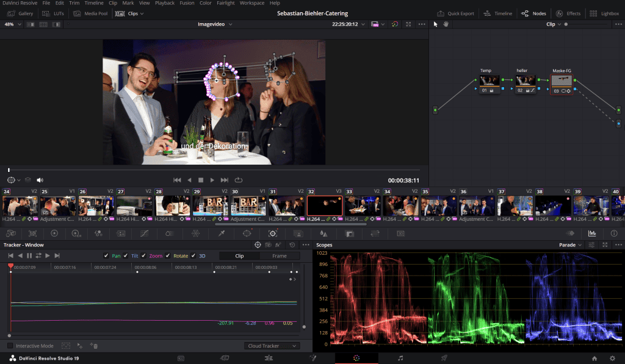The height and width of the screenshot is (364, 625).
Task: Select clip thumbnail 29 with BAR sign
Action: (210, 206)
